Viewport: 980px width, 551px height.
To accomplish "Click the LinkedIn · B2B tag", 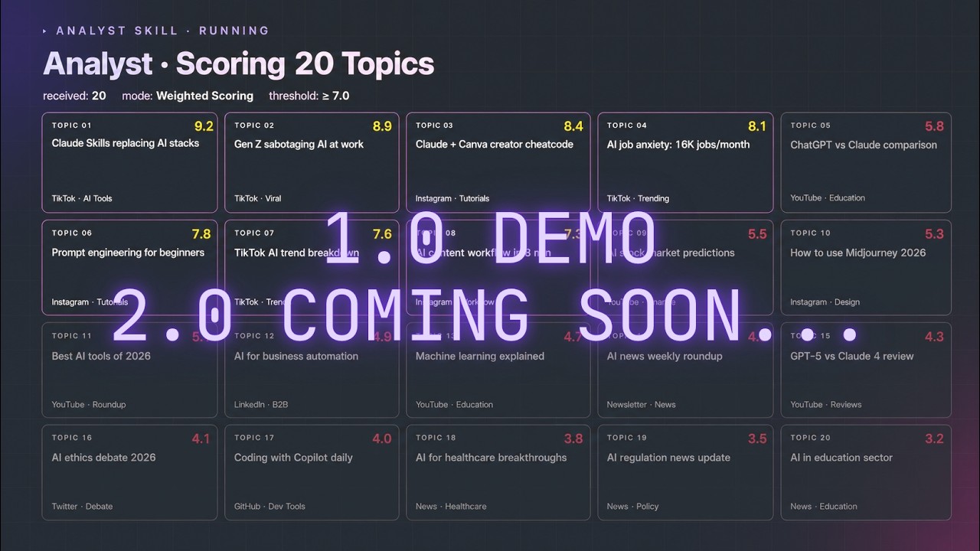I will [x=261, y=404].
